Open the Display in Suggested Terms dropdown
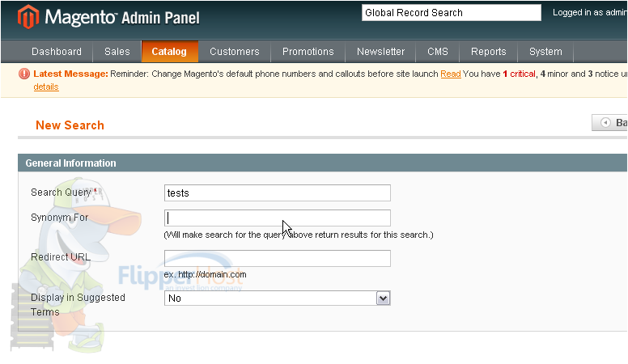Screen dimensions: 628x364 click(x=277, y=298)
